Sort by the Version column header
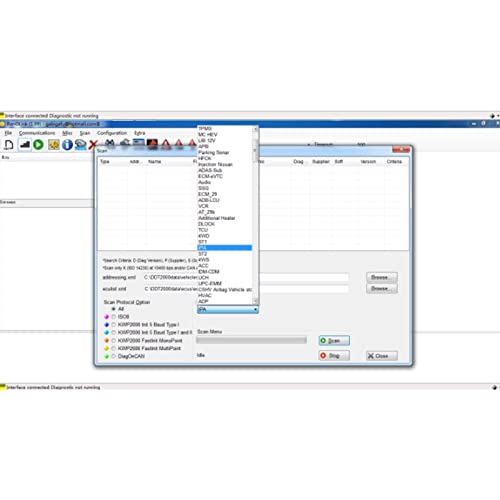500x500 pixels. click(368, 162)
